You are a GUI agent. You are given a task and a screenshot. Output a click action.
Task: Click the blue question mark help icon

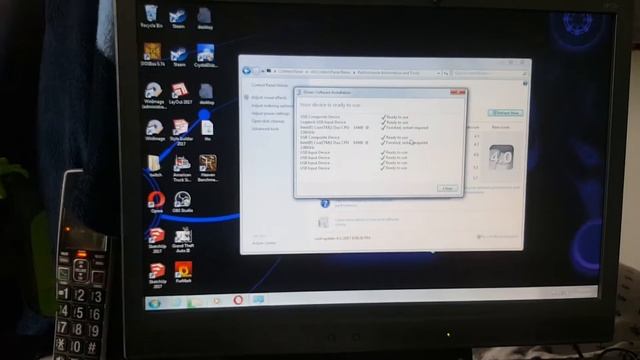tap(325, 203)
